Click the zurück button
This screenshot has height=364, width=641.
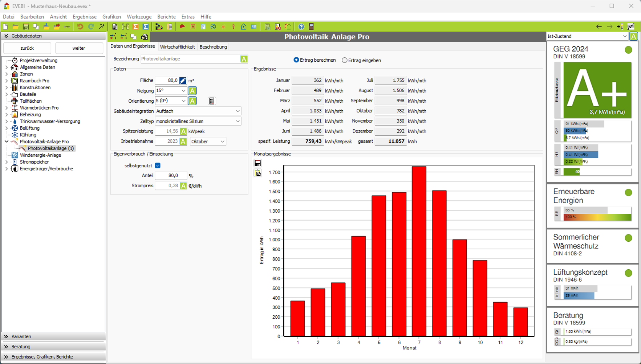(x=27, y=48)
